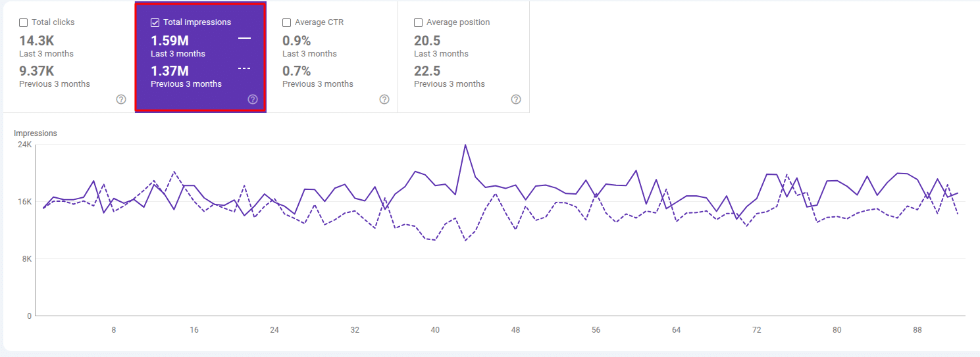Click the x-axis label 88
The height and width of the screenshot is (357, 980).
[x=917, y=330]
